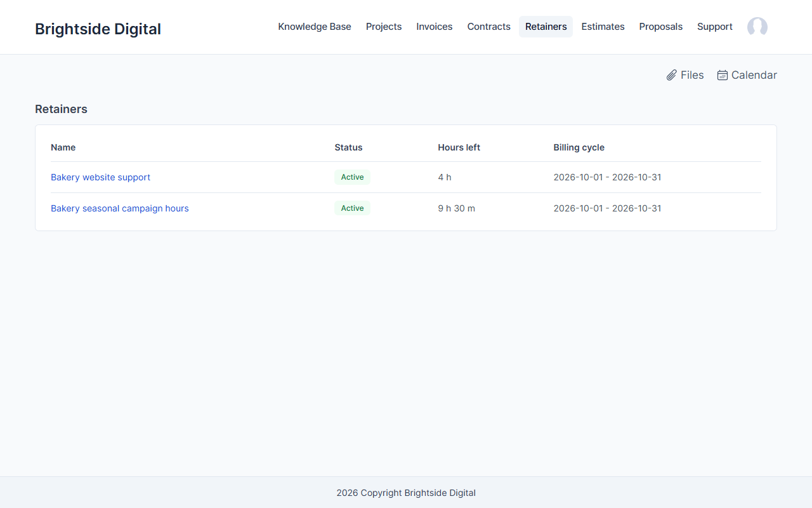Open Bakery website support retainer
This screenshot has height=508, width=812.
tap(101, 177)
